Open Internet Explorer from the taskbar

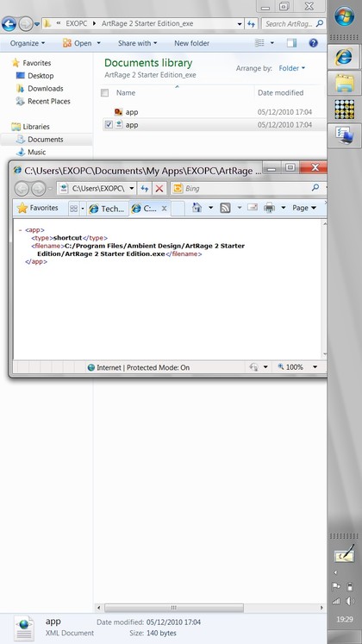344,57
